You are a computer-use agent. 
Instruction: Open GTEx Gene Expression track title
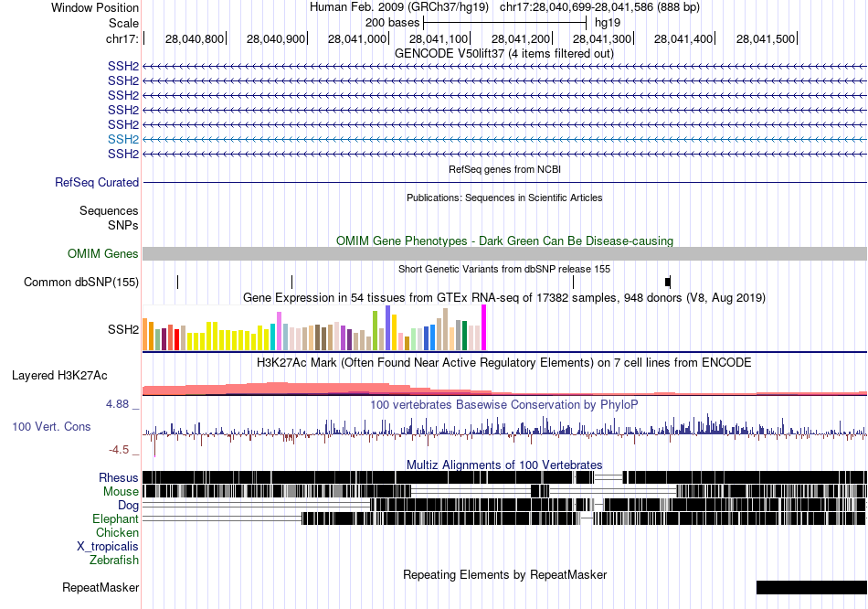pyautogui.click(x=504, y=297)
